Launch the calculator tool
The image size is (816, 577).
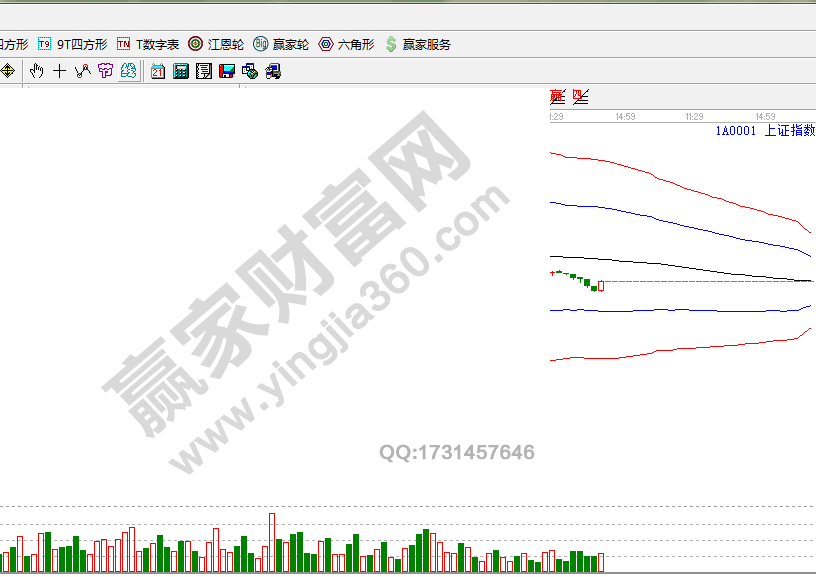[x=181, y=71]
